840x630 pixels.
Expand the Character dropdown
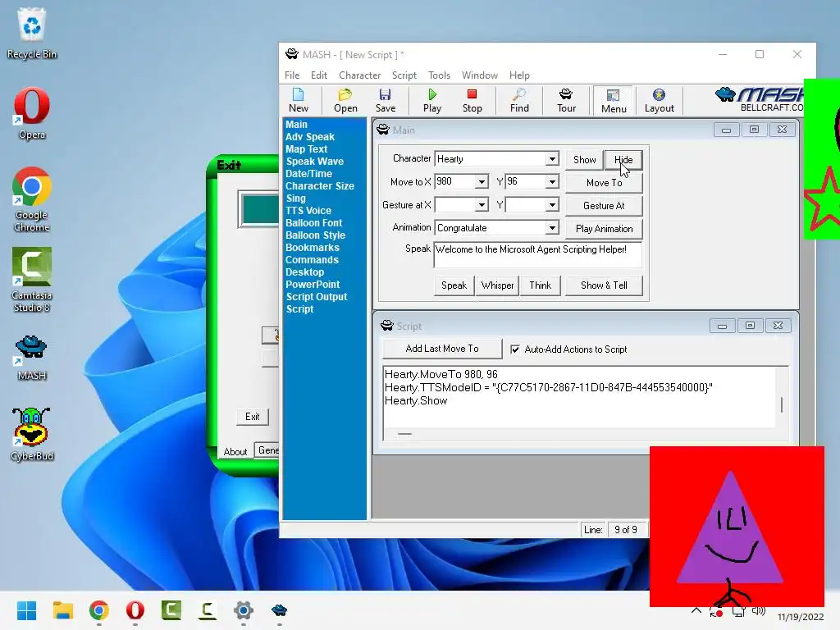click(552, 158)
